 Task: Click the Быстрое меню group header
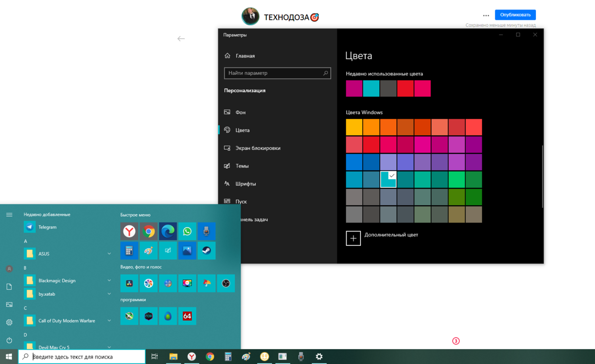[x=135, y=215]
